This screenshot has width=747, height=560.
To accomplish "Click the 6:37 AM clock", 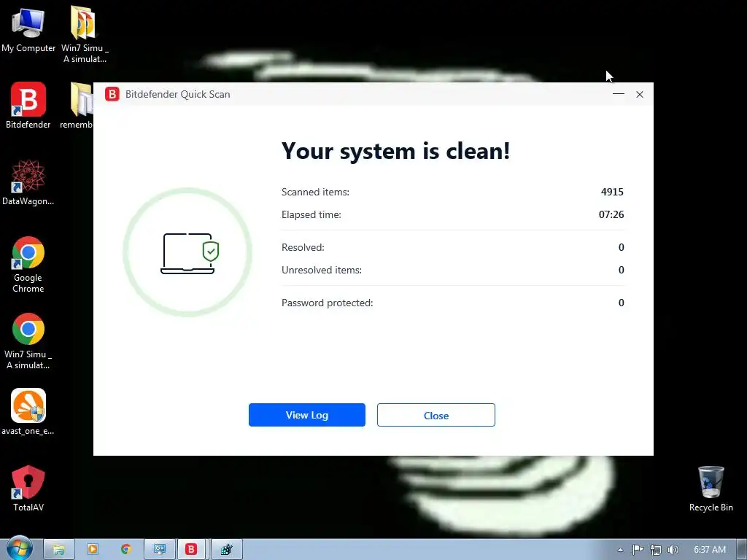I will [x=710, y=550].
